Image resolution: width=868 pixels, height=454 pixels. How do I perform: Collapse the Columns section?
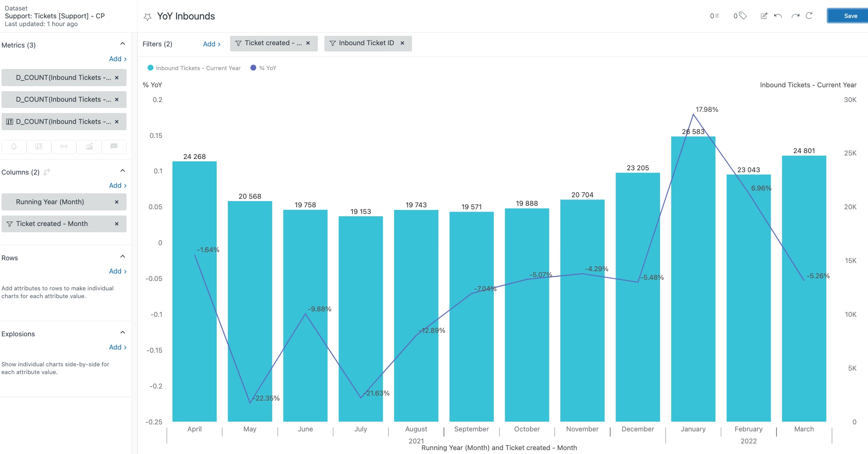(123, 171)
